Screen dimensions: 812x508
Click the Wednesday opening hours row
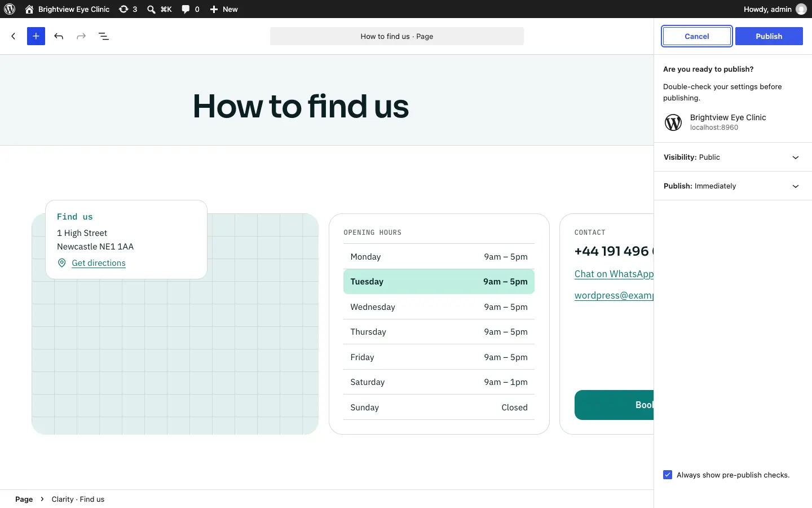click(x=439, y=307)
